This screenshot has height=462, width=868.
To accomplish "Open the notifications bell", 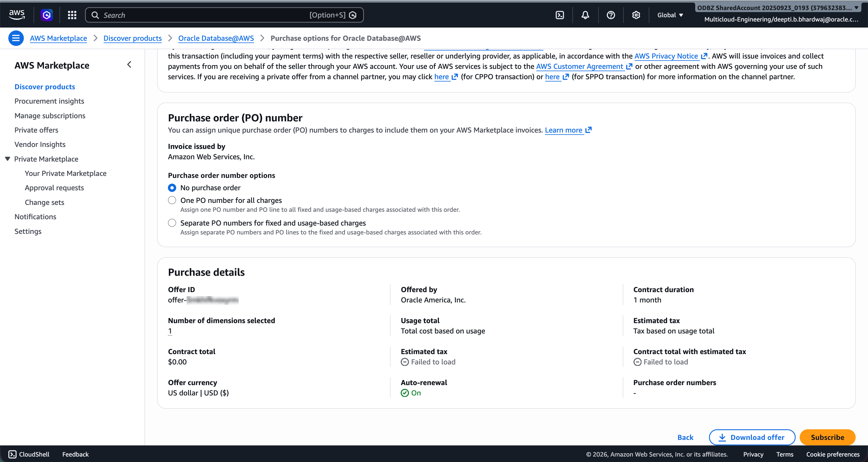I will 585,15.
